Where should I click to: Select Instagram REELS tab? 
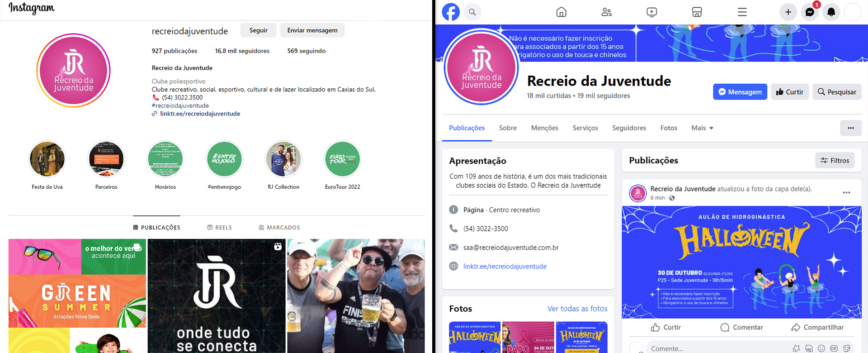(219, 227)
